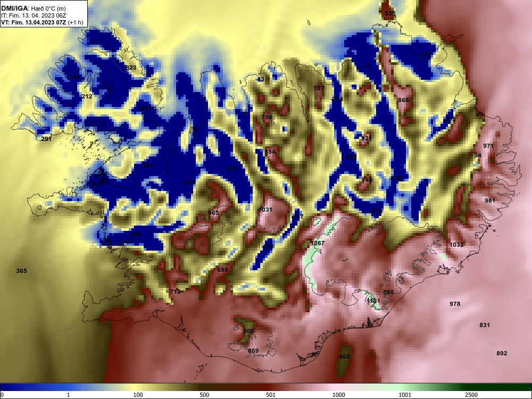
Task: Click the 'DMI/IGA: Hæð 0°C (m)' title line
Action: pyautogui.click(x=34, y=9)
